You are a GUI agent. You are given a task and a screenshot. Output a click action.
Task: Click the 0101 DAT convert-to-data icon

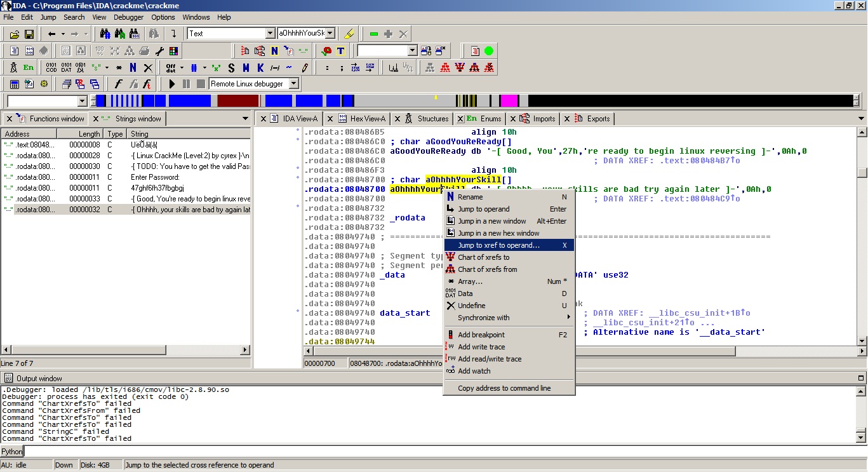(x=66, y=67)
